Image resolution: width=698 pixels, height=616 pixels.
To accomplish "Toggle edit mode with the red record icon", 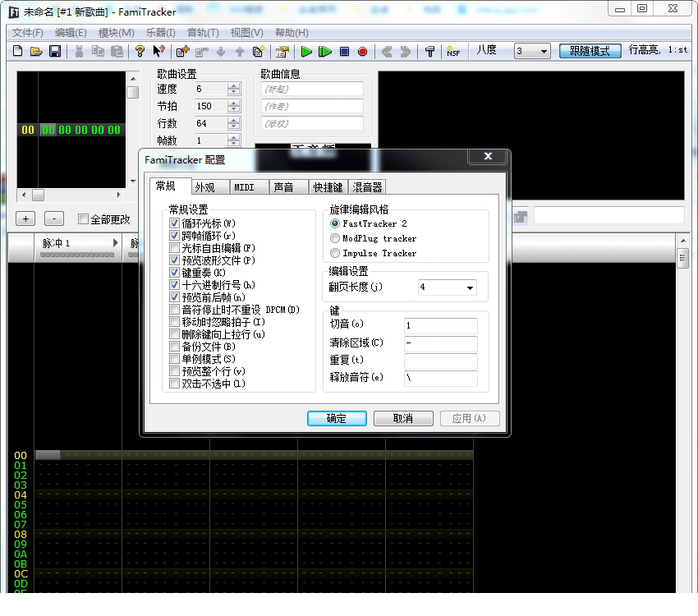I will (363, 52).
